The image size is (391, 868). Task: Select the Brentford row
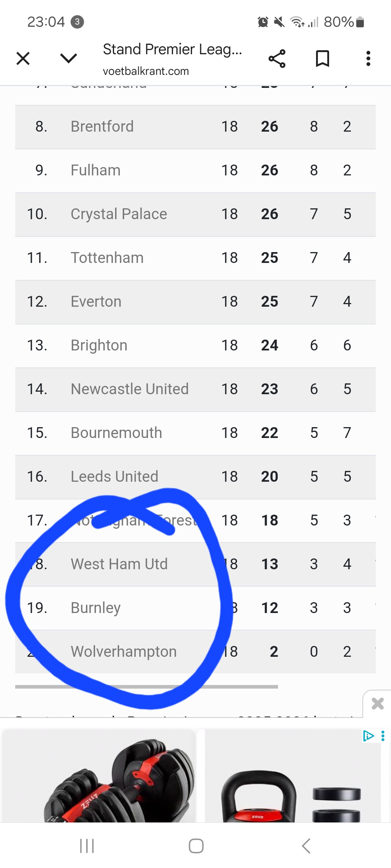[x=195, y=127]
